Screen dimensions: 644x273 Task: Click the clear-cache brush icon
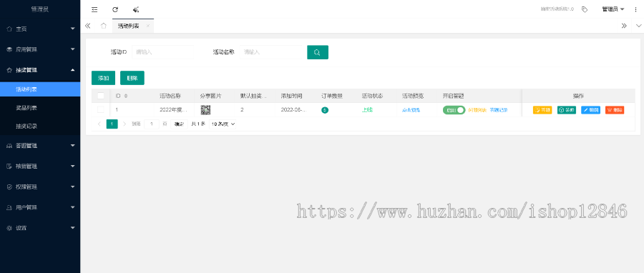tap(136, 9)
